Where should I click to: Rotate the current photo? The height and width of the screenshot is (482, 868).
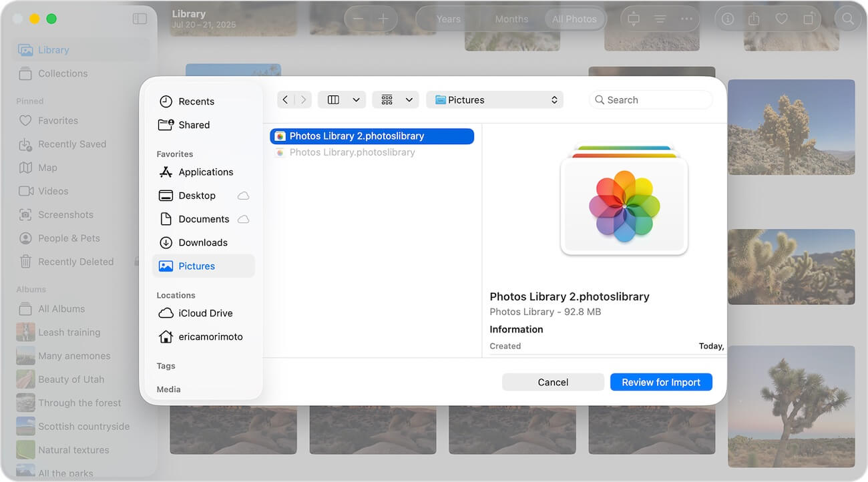[x=809, y=19]
